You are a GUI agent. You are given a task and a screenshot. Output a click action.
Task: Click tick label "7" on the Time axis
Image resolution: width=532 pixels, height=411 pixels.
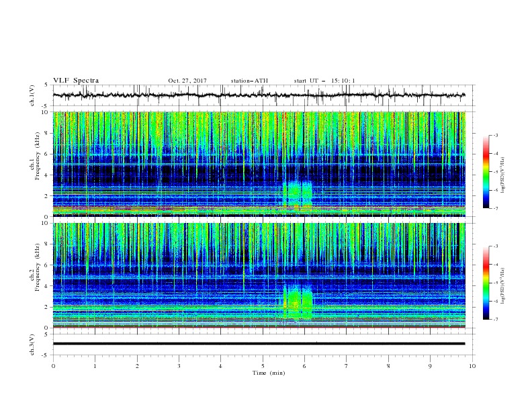(x=347, y=366)
